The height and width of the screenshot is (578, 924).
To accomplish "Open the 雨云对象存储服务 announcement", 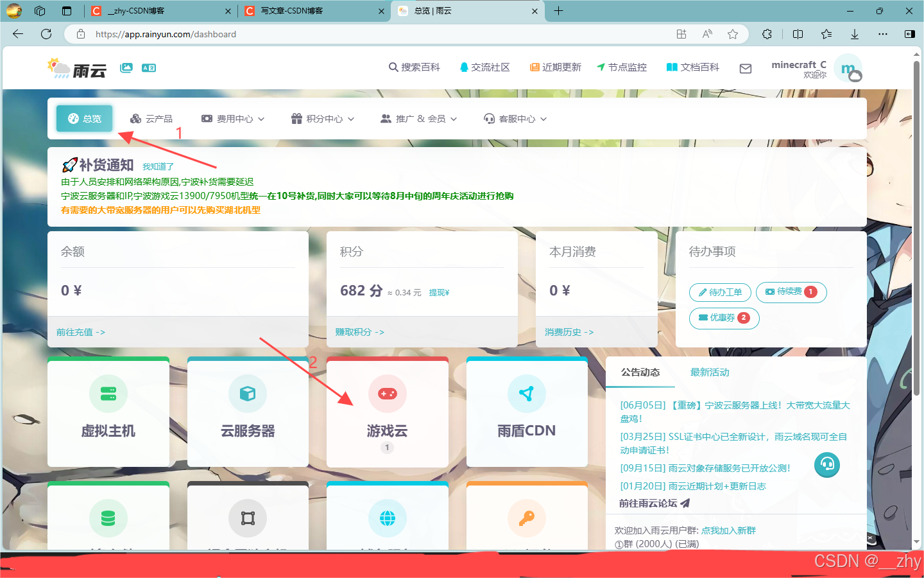I will tap(705, 468).
